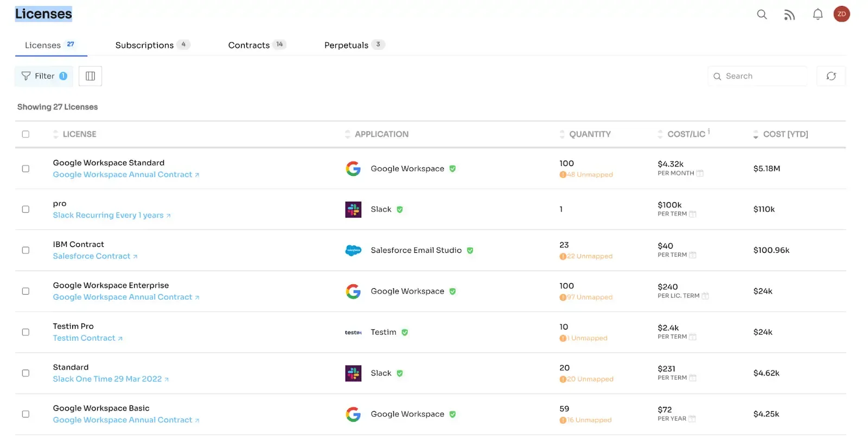868x439 pixels.
Task: Check the Testim Pro row checkbox
Action: (x=25, y=332)
